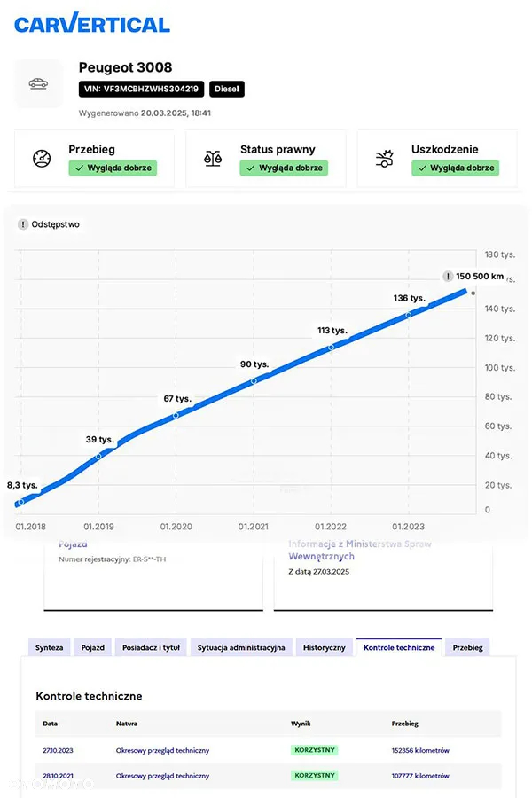Click the carVertical logo
The width and height of the screenshot is (532, 798).
(91, 23)
